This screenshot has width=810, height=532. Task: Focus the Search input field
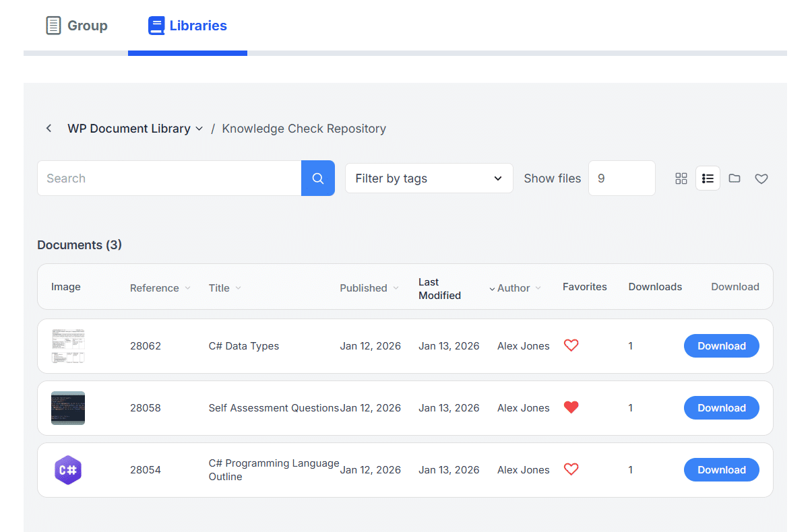[169, 178]
